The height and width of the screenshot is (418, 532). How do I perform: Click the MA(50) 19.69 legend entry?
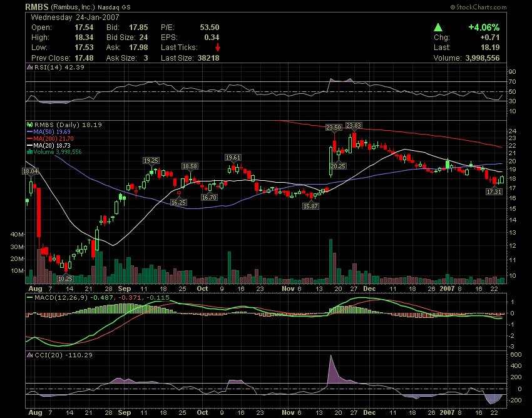(52, 131)
